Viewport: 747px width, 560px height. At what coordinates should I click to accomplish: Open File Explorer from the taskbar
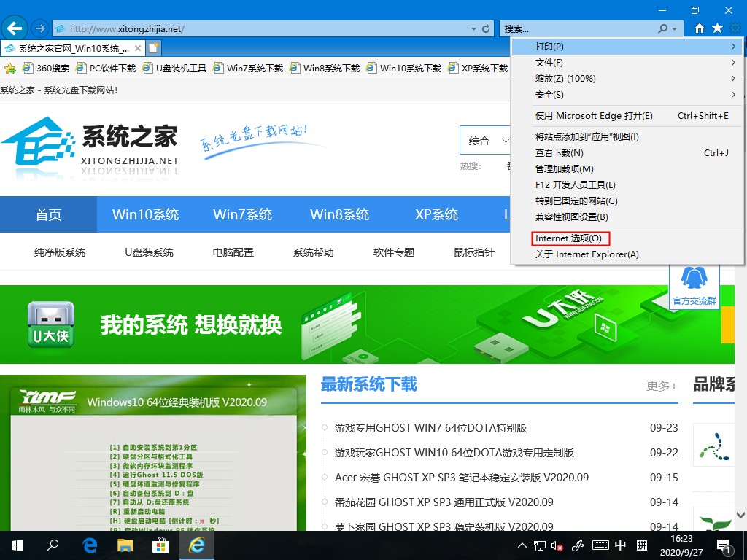point(125,545)
